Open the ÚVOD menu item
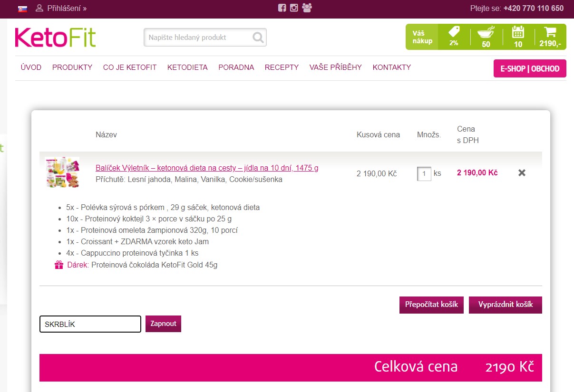This screenshot has height=392, width=574. pos(31,67)
